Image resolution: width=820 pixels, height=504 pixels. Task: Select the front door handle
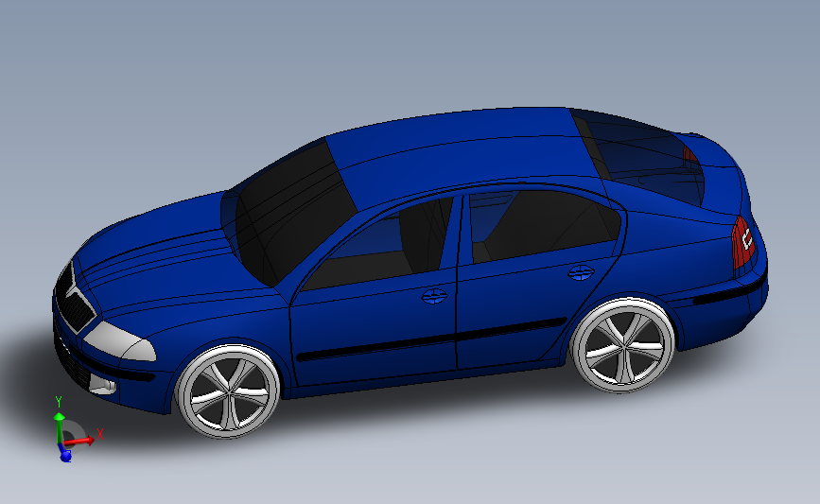pyautogui.click(x=434, y=296)
